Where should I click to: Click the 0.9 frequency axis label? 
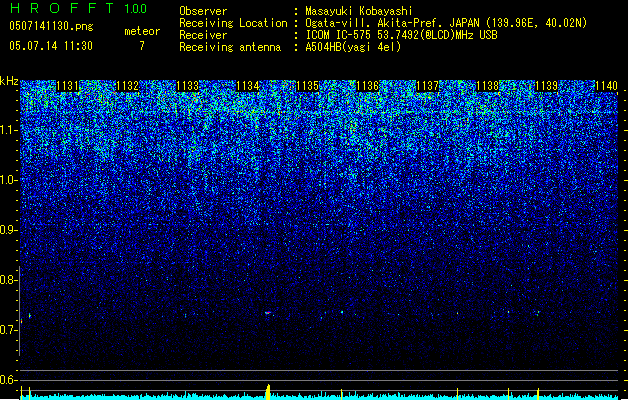[8, 230]
